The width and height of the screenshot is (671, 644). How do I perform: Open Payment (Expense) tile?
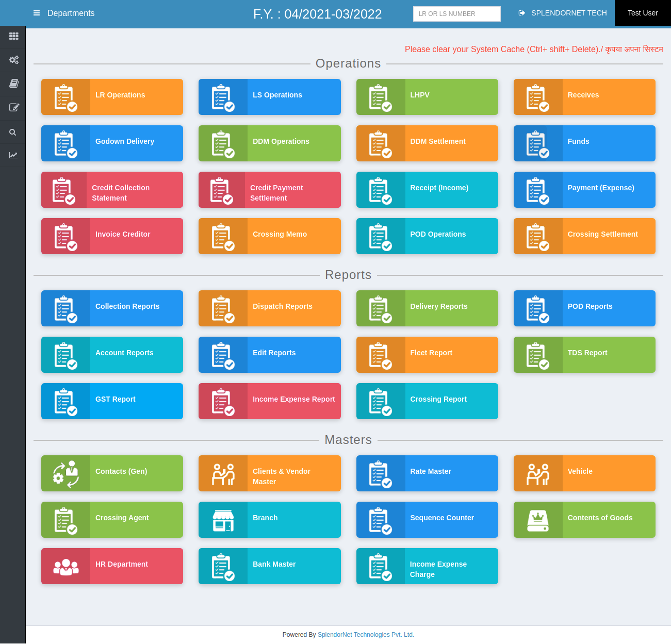click(x=584, y=190)
